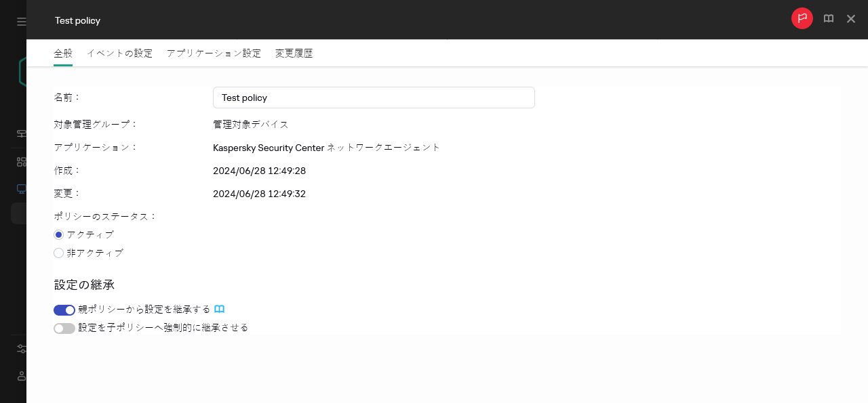Disable 親ポリシーから設定を継承する toggle
Image resolution: width=868 pixels, height=403 pixels.
(x=64, y=310)
